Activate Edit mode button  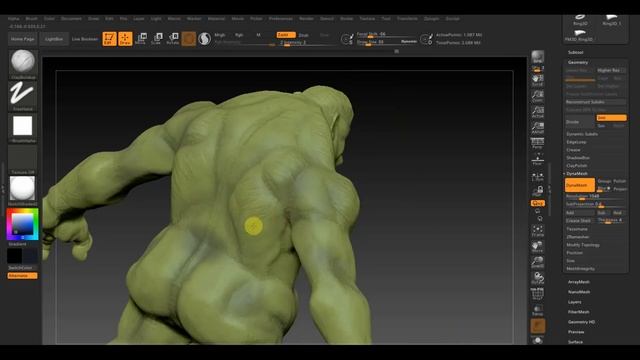(109, 39)
